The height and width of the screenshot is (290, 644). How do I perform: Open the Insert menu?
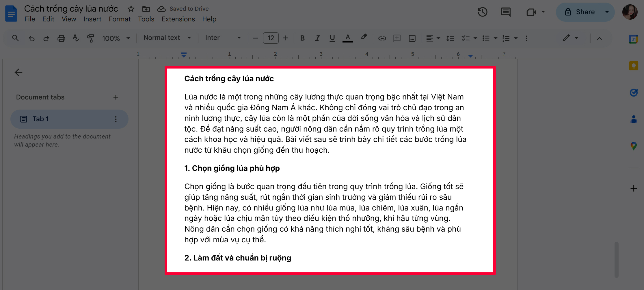point(92,19)
